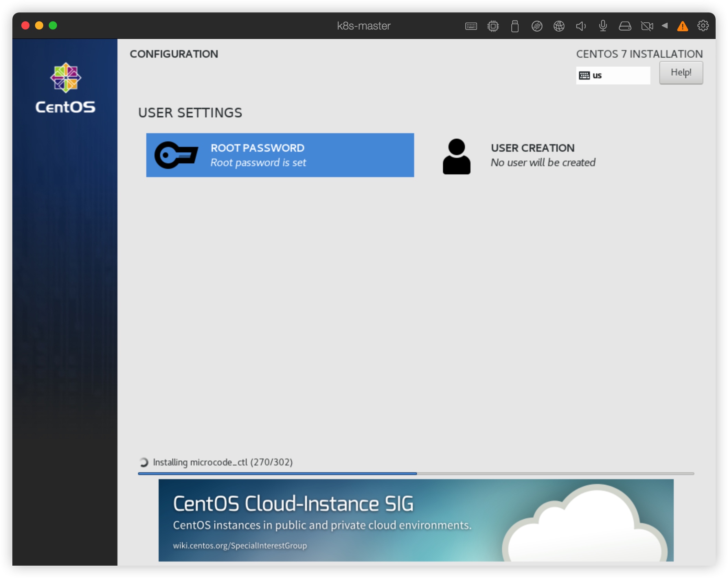Click the disabled camera icon
Screen dimensions: 728x578
click(x=647, y=26)
